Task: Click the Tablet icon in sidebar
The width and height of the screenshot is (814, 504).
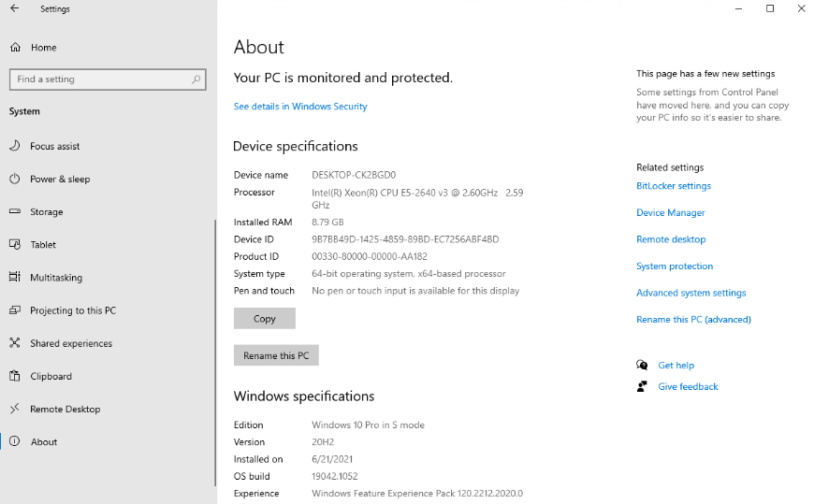Action: [x=15, y=244]
